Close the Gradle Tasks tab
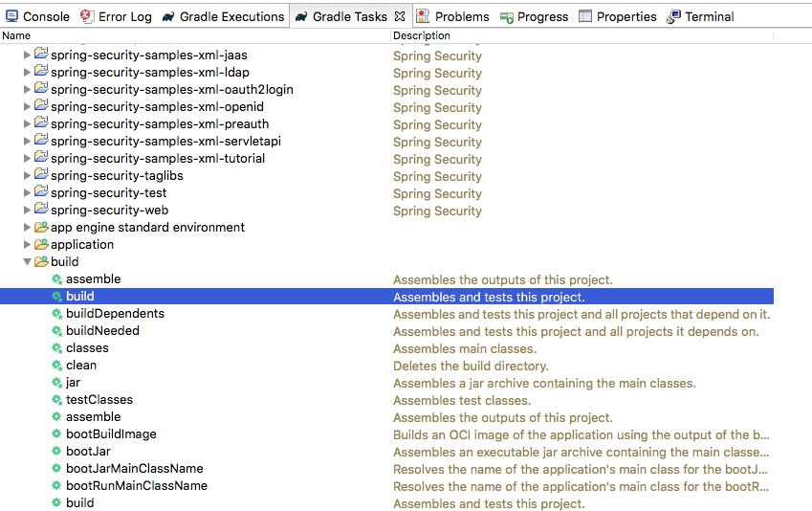 [x=400, y=16]
